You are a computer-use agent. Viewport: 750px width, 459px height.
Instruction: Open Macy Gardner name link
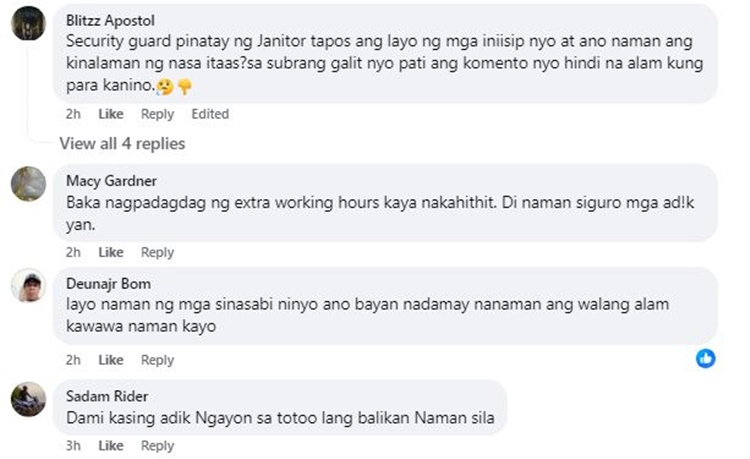(111, 181)
